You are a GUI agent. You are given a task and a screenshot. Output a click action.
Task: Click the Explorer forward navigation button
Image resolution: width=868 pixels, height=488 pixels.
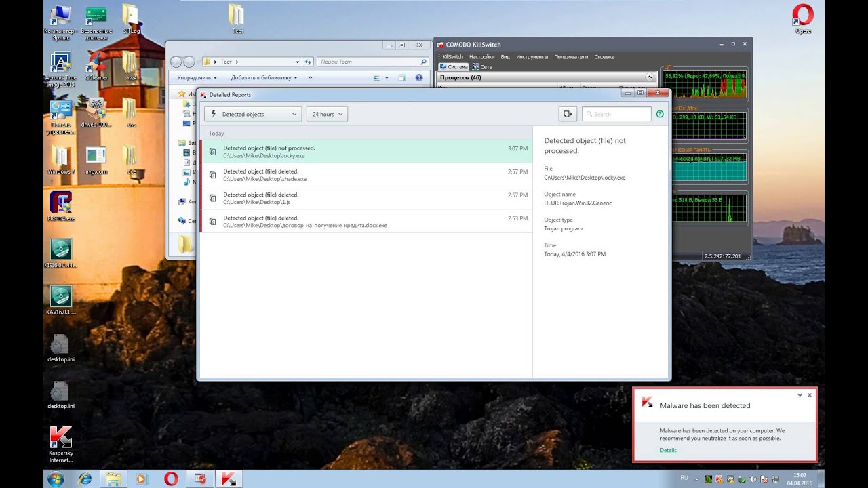(x=189, y=62)
